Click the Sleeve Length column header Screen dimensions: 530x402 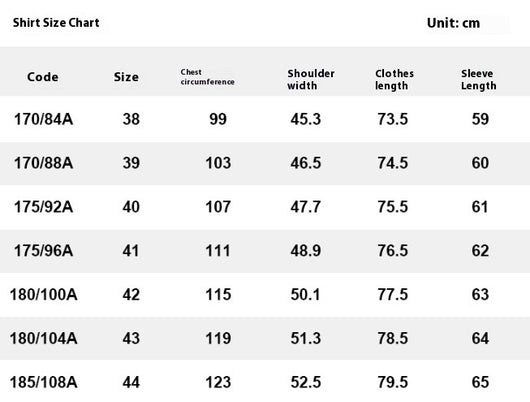[479, 79]
